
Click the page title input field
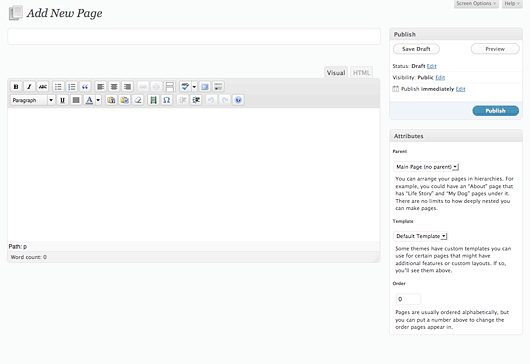(x=194, y=37)
